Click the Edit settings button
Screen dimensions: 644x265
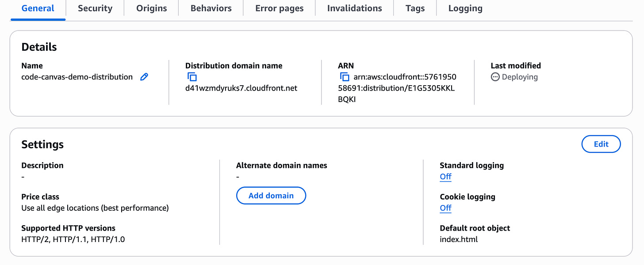coord(601,144)
